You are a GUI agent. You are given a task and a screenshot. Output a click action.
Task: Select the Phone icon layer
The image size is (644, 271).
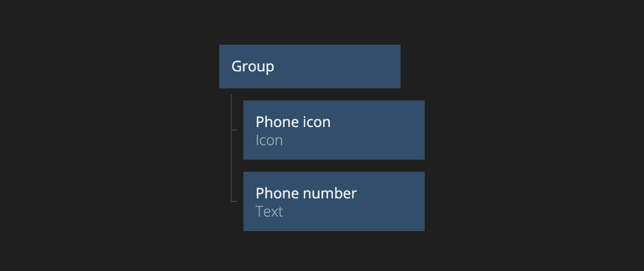coord(333,130)
